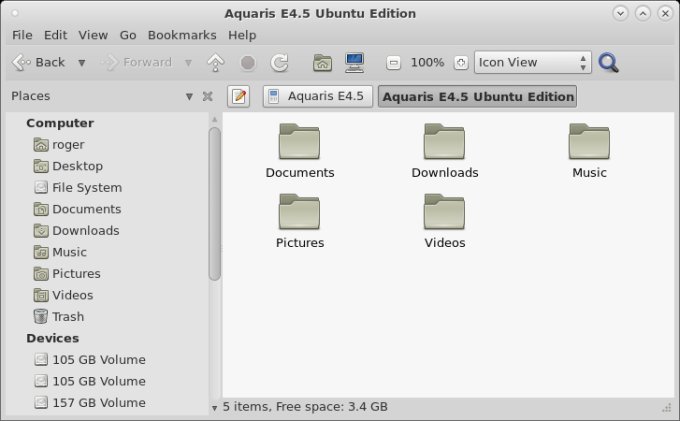Select Trash in the Places sidebar
The width and height of the screenshot is (680, 421).
click(67, 317)
